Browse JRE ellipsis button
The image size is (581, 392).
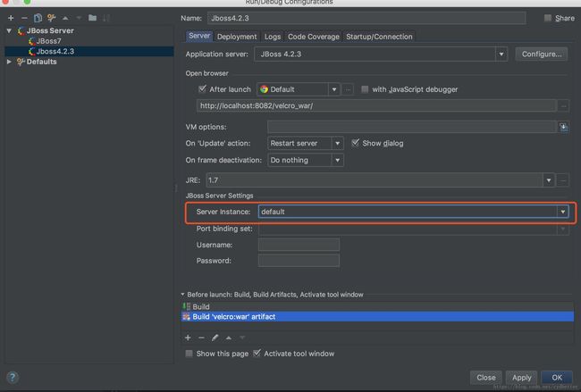[563, 180]
